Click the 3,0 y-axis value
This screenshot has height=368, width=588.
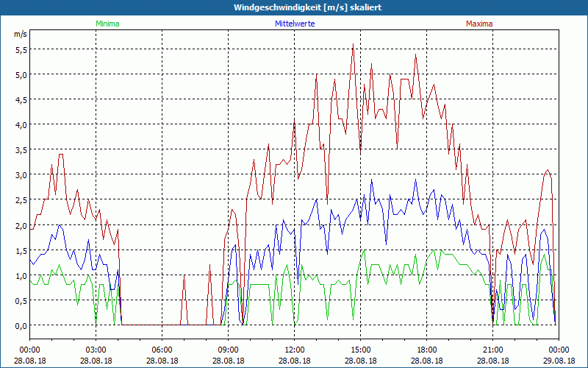pos(21,175)
